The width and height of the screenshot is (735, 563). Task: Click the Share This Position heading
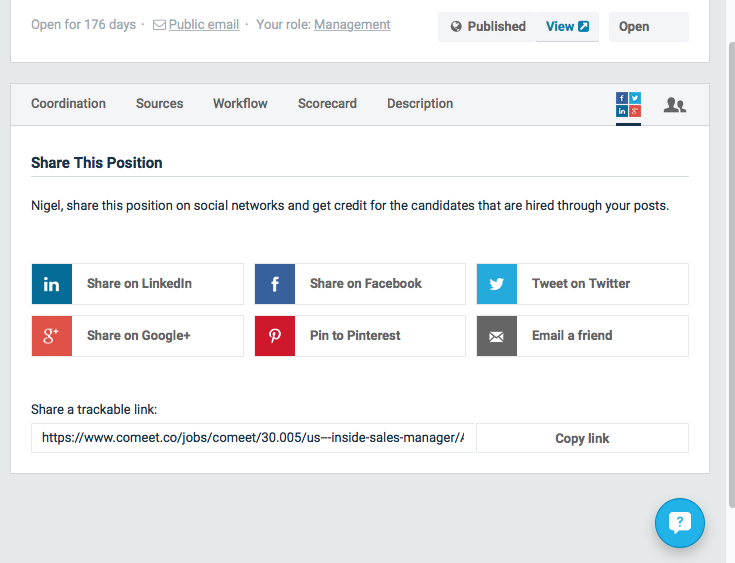97,163
